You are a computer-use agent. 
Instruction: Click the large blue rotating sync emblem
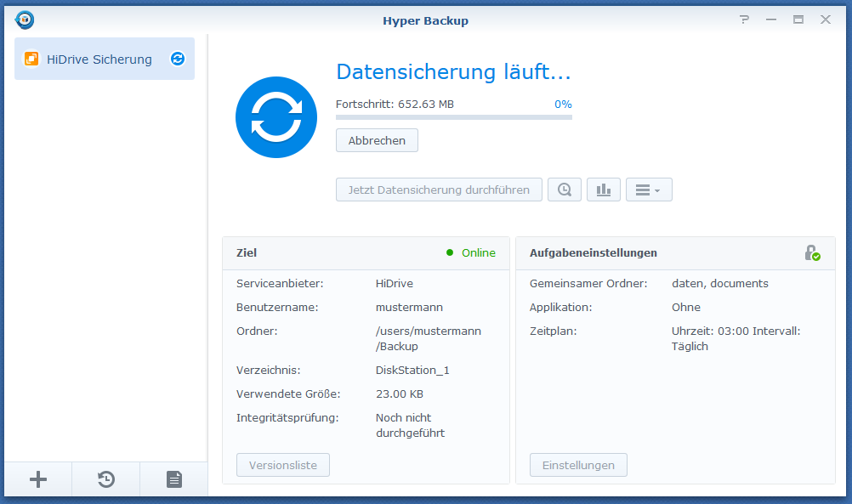[x=276, y=116]
